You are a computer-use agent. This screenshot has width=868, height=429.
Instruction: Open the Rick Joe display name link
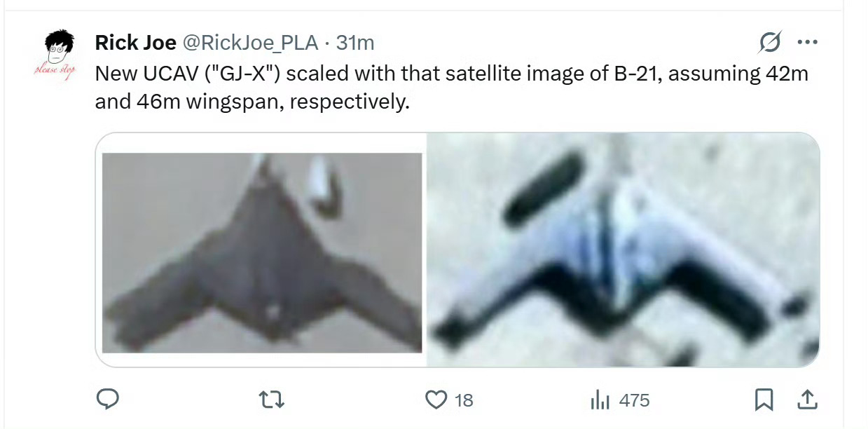tap(135, 43)
